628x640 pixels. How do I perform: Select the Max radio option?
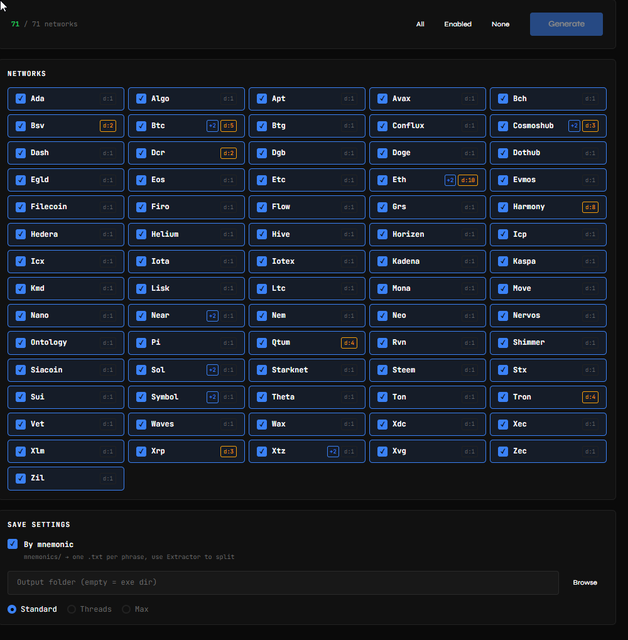(126, 609)
